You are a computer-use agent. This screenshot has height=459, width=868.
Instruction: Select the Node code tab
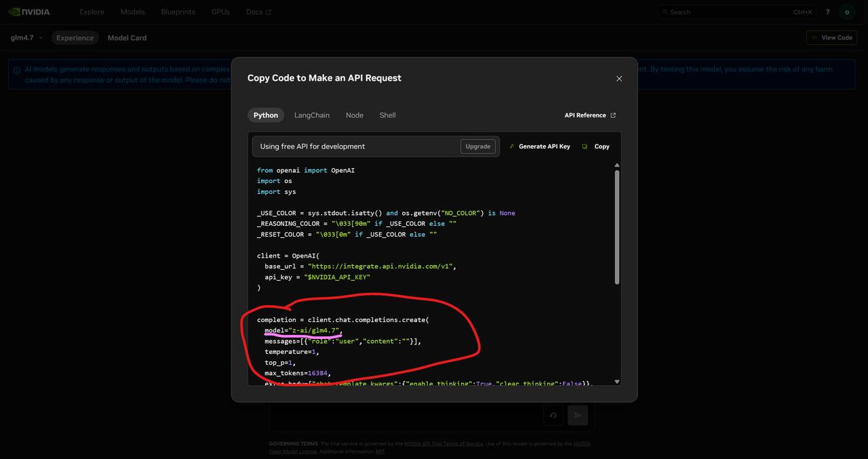pyautogui.click(x=355, y=115)
